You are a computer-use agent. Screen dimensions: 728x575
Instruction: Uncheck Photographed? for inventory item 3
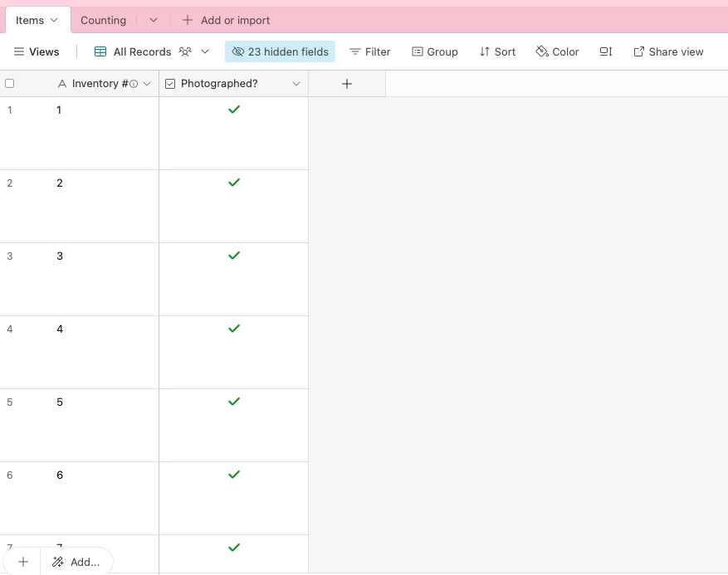[x=234, y=256]
